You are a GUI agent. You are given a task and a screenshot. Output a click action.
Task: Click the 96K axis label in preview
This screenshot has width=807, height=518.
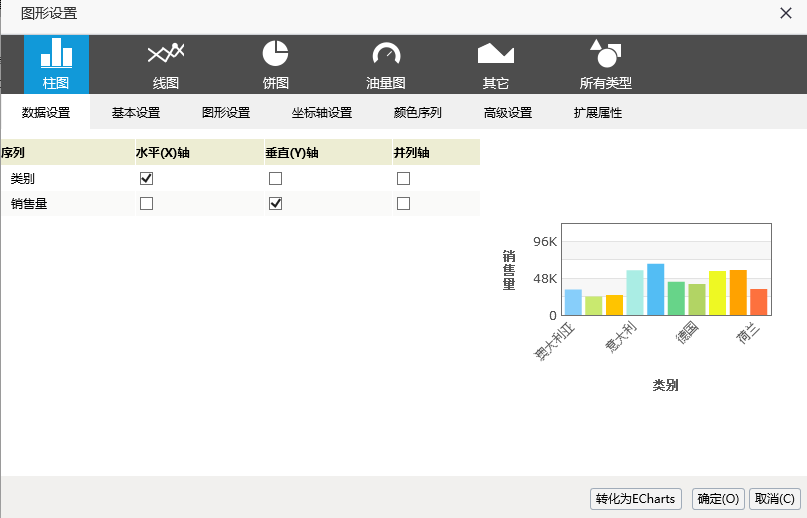point(545,241)
